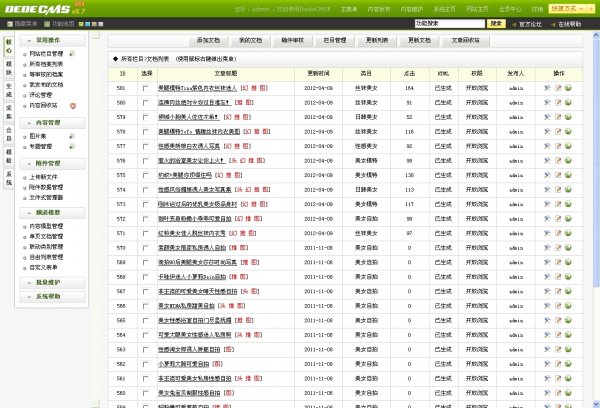Viewport: 600px width, 408px height.
Task: Click the red shield icon beside 内容回收站
Action: (73, 106)
